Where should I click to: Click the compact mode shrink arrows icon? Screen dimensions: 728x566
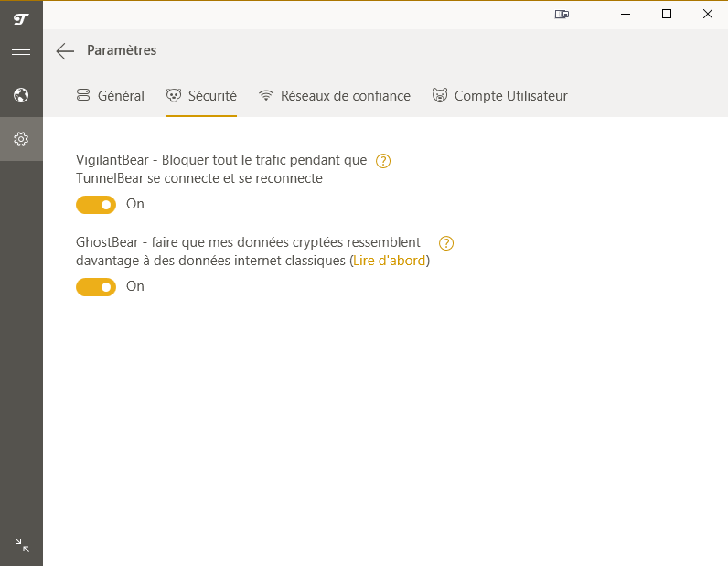tap(22, 545)
